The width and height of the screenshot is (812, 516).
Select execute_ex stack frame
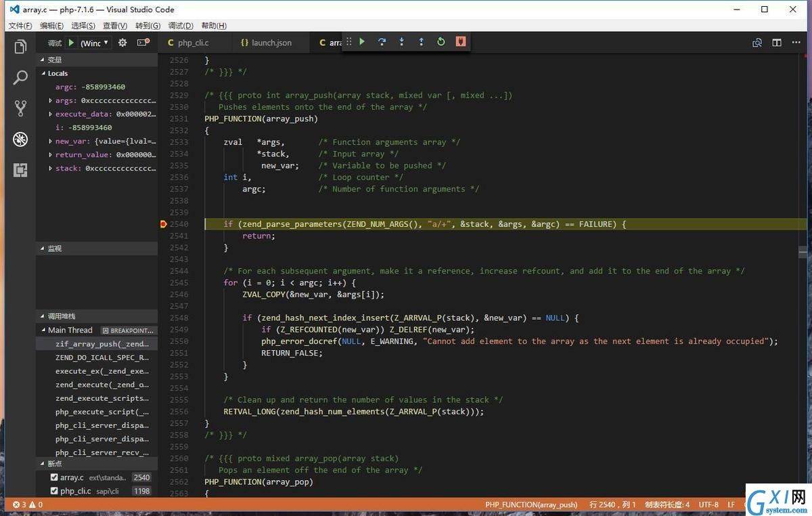(x=97, y=371)
